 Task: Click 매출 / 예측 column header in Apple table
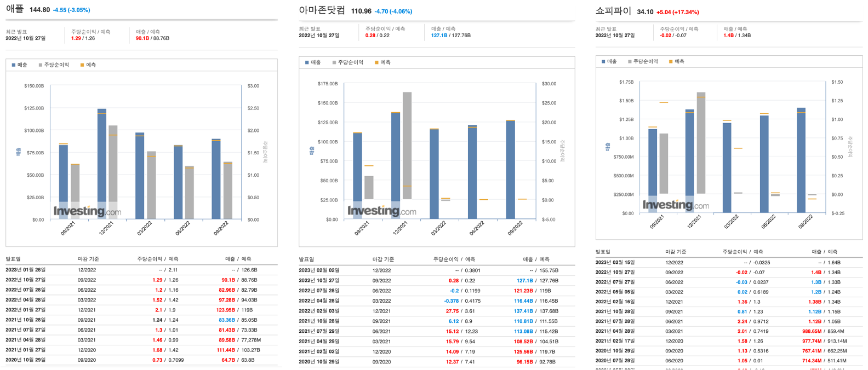click(x=238, y=259)
